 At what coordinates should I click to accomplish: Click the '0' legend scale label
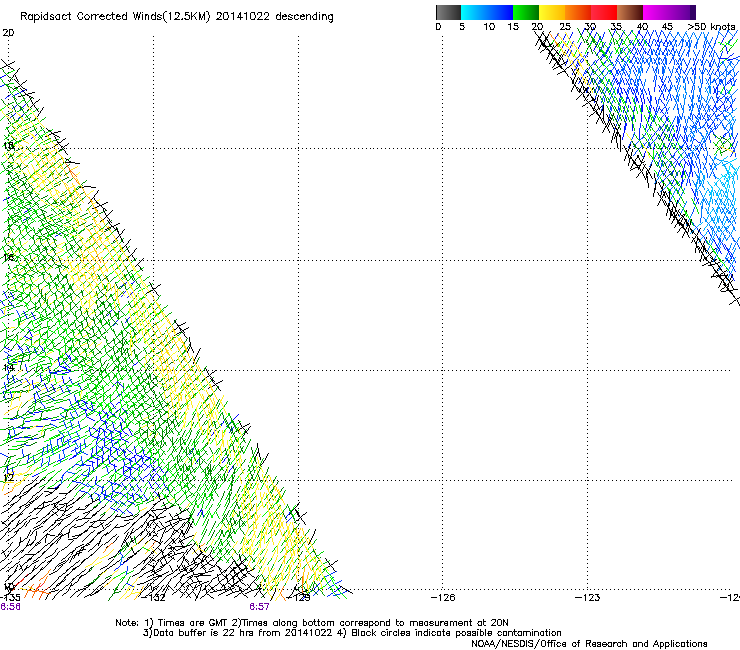438,27
